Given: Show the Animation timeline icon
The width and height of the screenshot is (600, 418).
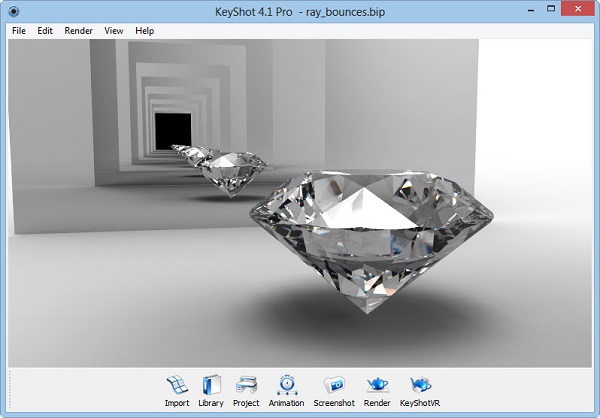Looking at the screenshot, I should coord(286,385).
